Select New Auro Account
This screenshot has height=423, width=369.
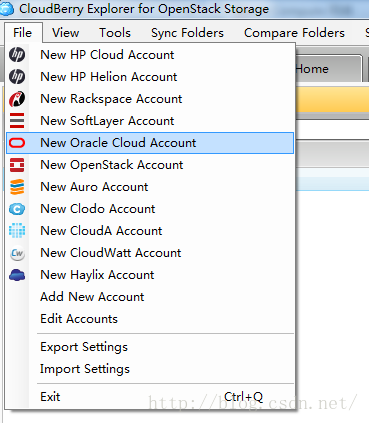[150, 187]
